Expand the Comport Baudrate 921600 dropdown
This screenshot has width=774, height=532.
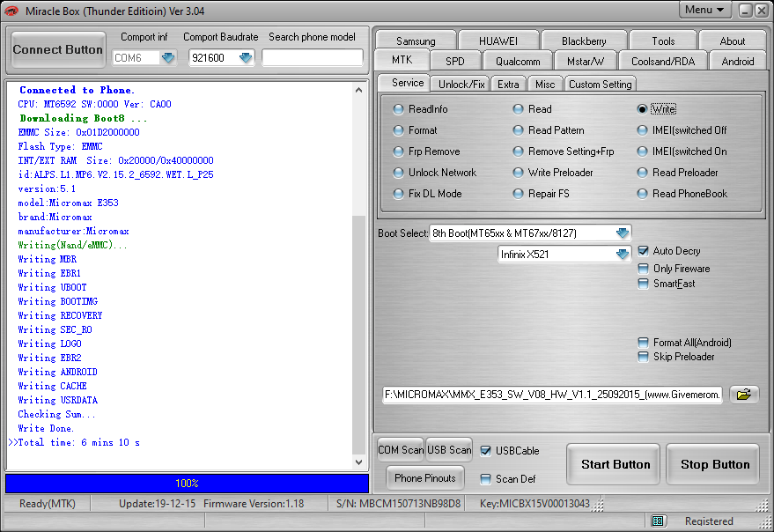pos(246,58)
